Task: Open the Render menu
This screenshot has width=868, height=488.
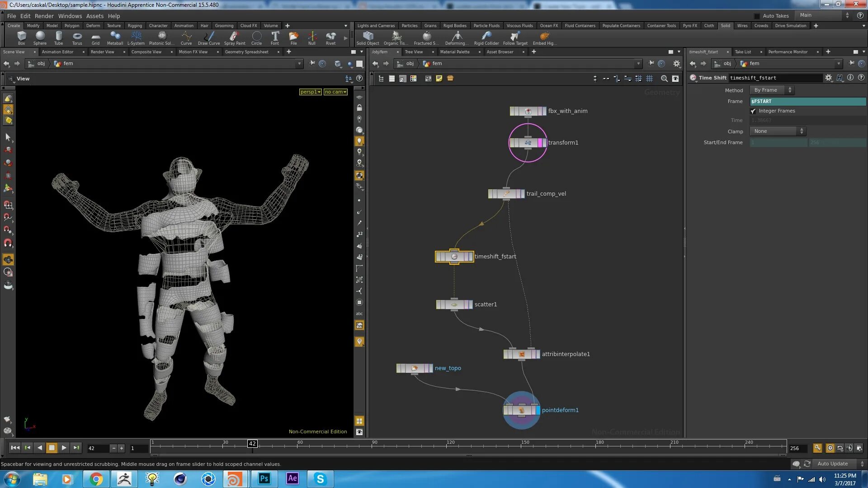Action: click(x=44, y=16)
